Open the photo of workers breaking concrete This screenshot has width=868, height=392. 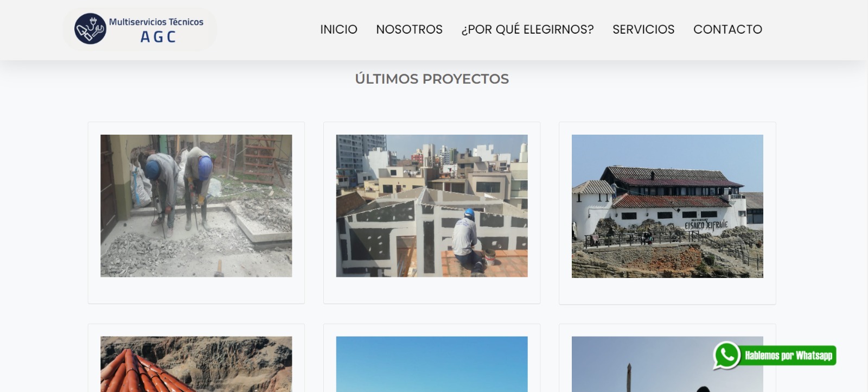point(196,206)
